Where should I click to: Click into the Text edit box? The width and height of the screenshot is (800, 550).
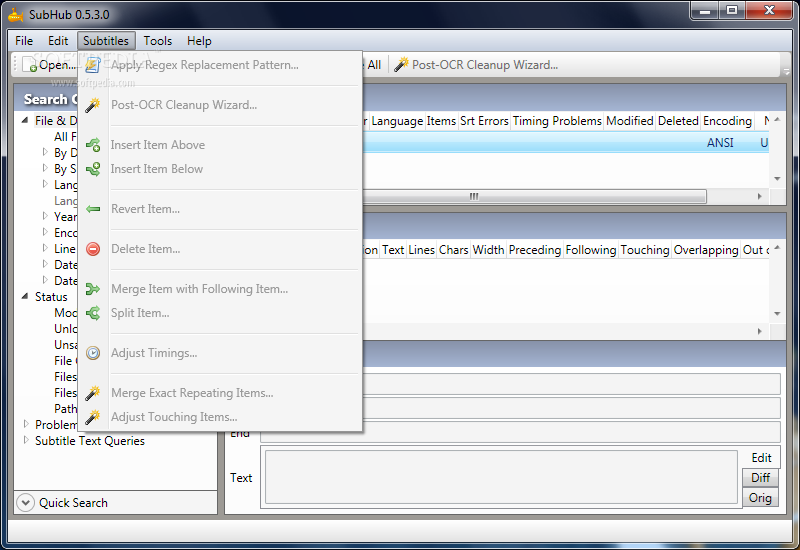(501, 477)
